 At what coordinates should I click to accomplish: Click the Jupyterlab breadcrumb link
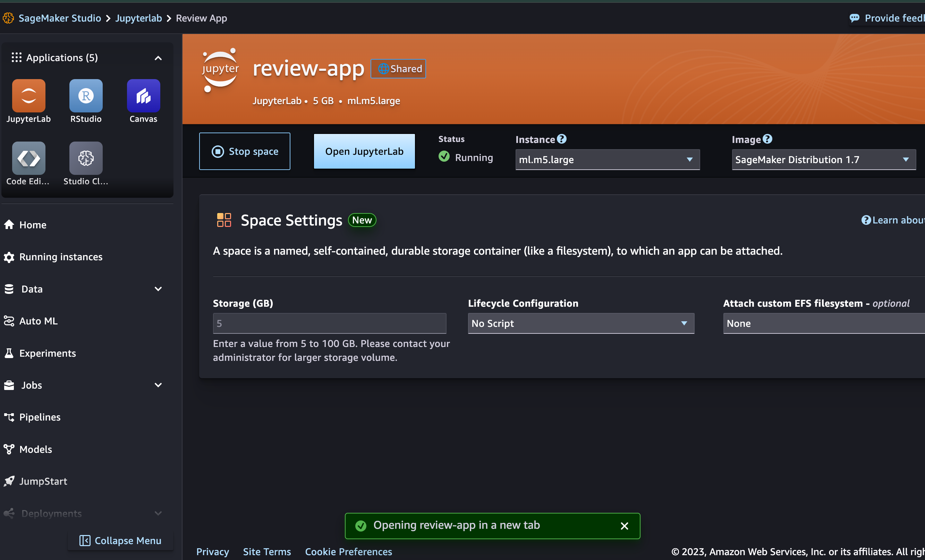point(138,18)
